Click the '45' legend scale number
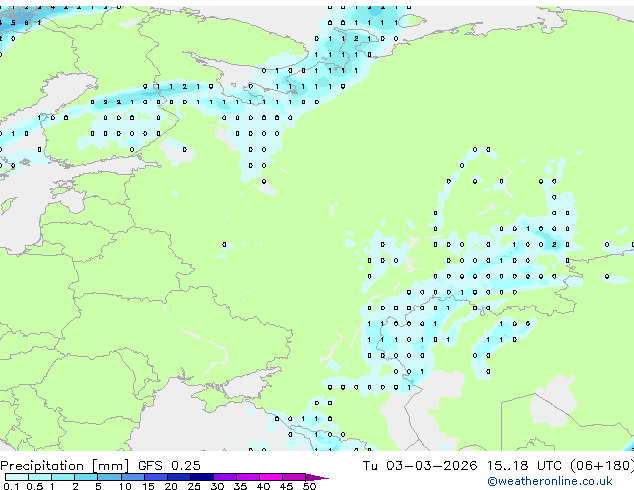Viewport: 634px width, 490px height. pyautogui.click(x=286, y=486)
